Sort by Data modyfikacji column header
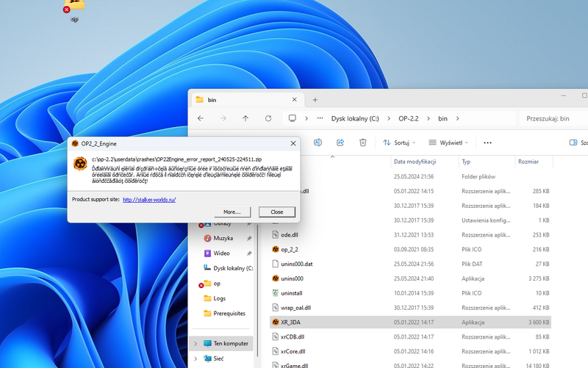 [415, 162]
